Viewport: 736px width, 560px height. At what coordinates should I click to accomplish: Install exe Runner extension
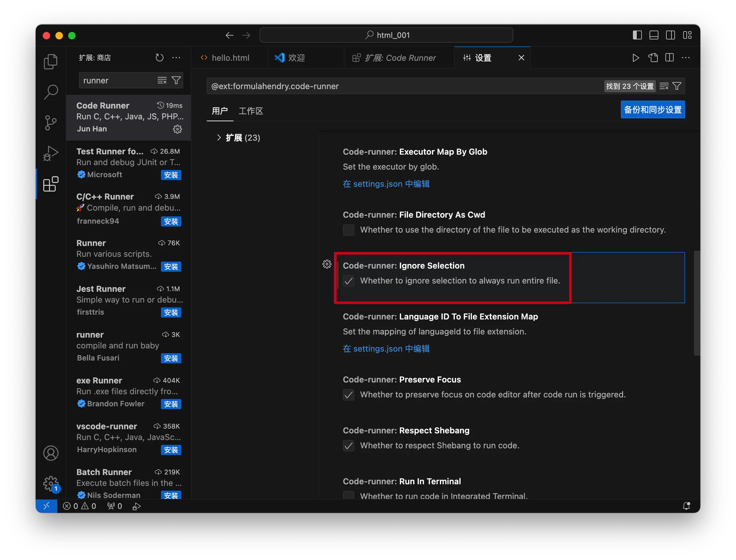click(x=171, y=404)
